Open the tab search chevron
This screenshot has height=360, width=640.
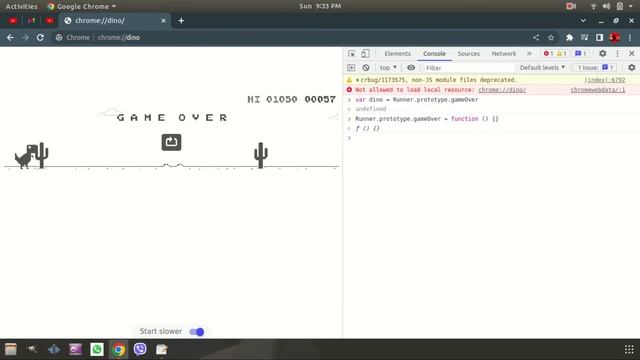[583, 20]
